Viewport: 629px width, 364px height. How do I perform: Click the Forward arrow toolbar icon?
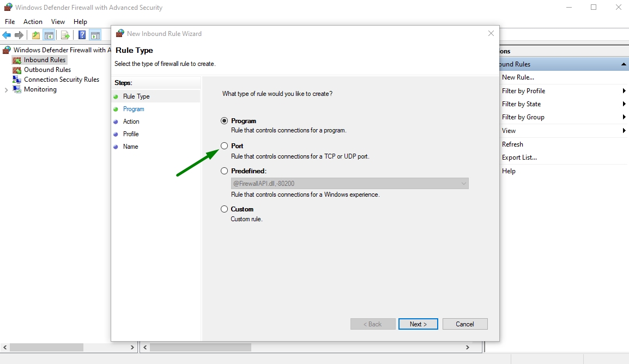19,35
